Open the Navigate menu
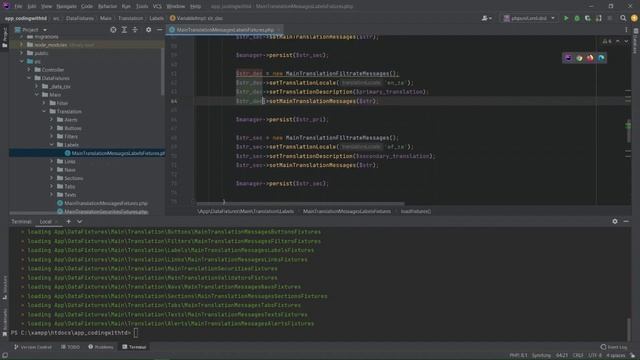Viewport: 640px width, 360px height. 66,6
